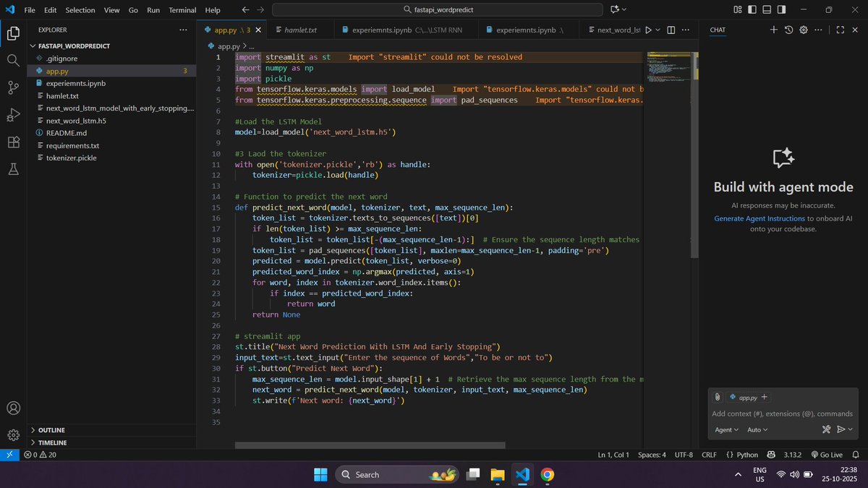This screenshot has height=488, width=868.
Task: Click the remote window indicator in status bar
Action: (9, 455)
